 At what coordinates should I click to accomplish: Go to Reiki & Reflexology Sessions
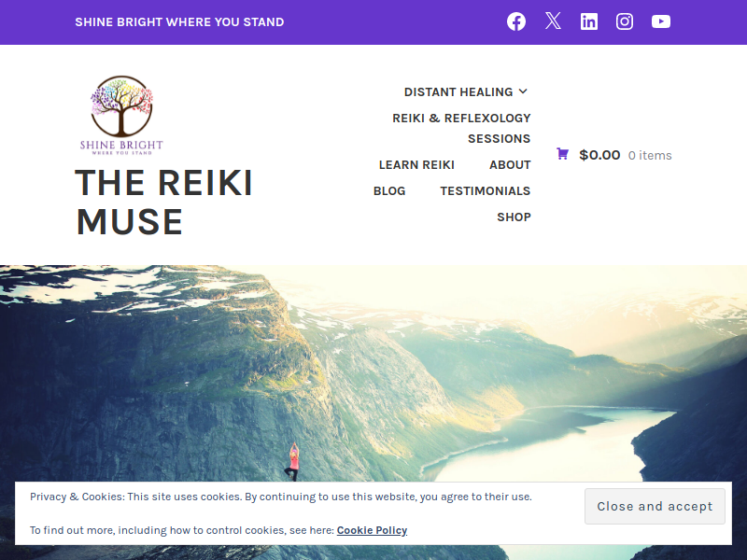coord(461,128)
